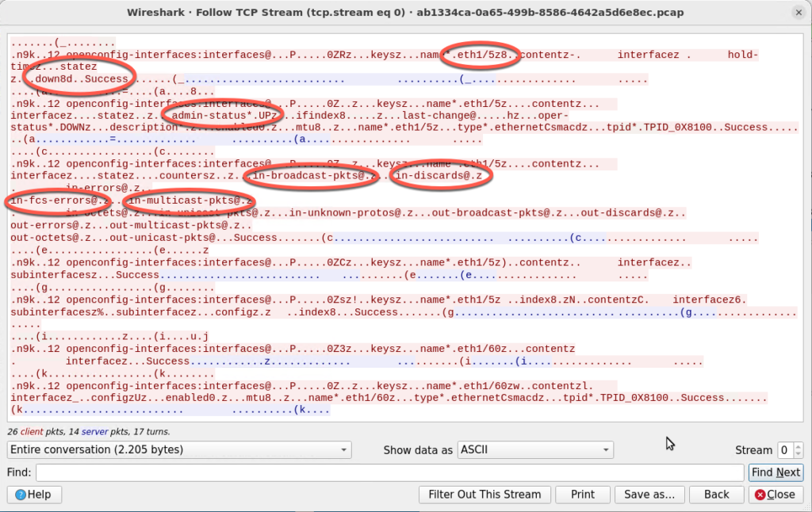Open Help for the Follow Stream dialog
Image resolution: width=812 pixels, height=512 pixels.
click(x=32, y=494)
